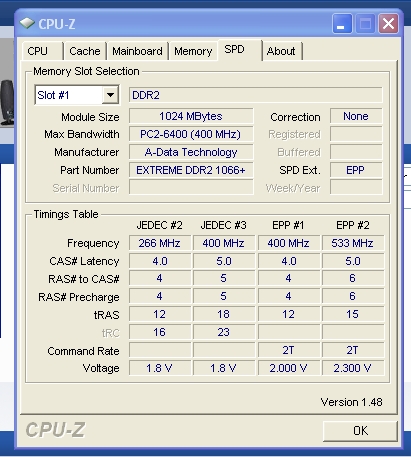This screenshot has height=457, width=411.
Task: Click the Registered field box
Action: tap(356, 134)
